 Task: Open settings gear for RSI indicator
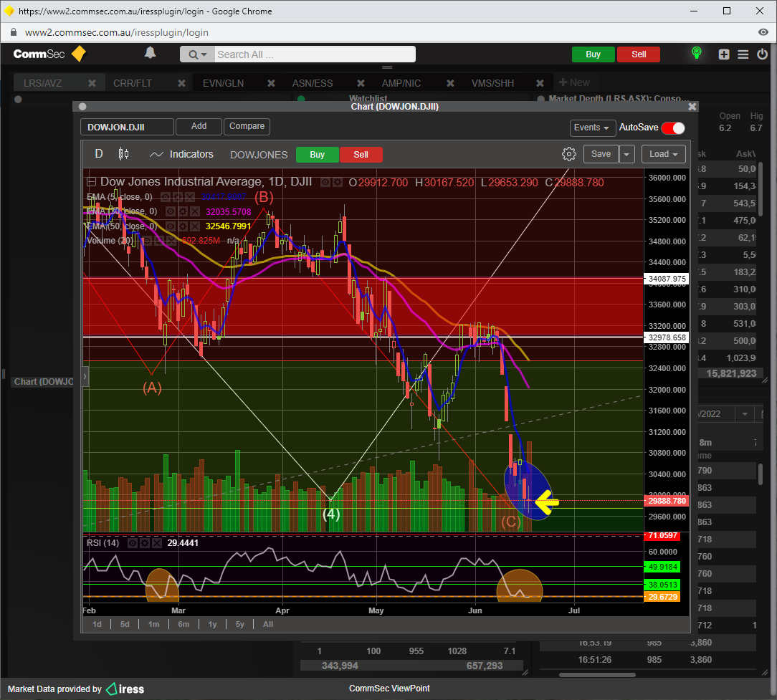coord(145,543)
